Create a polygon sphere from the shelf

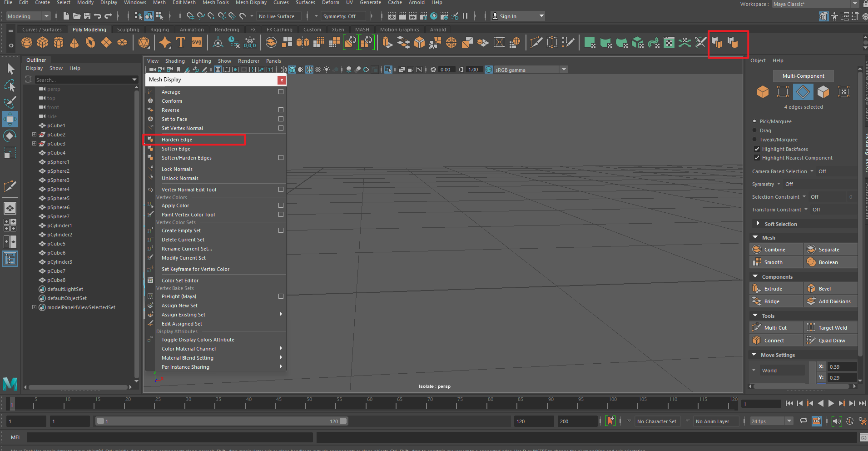click(27, 43)
